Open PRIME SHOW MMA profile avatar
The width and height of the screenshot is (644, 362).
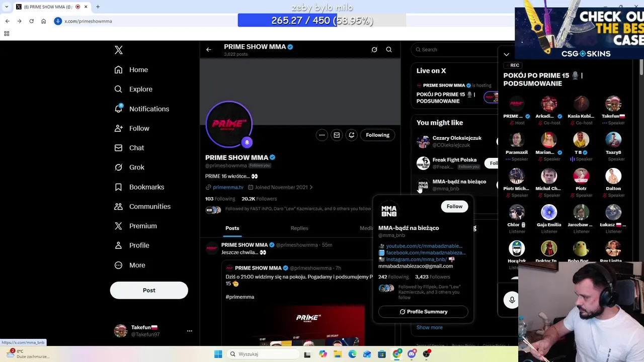point(229,124)
